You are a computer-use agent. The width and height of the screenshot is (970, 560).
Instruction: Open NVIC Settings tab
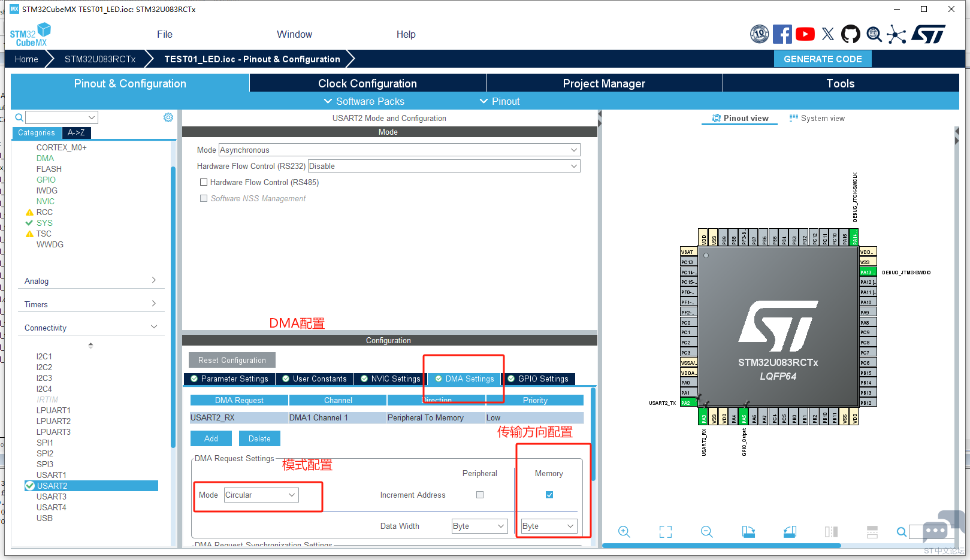coord(390,379)
